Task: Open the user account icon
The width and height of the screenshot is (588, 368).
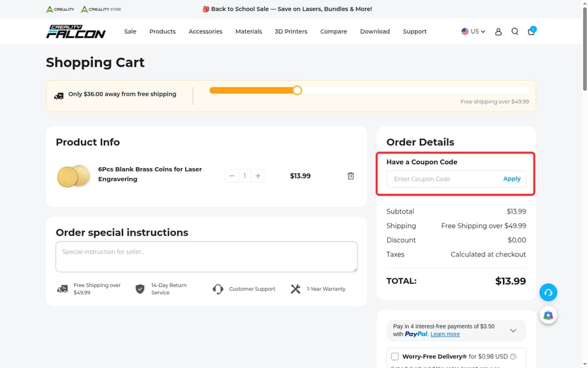Action: 498,31
